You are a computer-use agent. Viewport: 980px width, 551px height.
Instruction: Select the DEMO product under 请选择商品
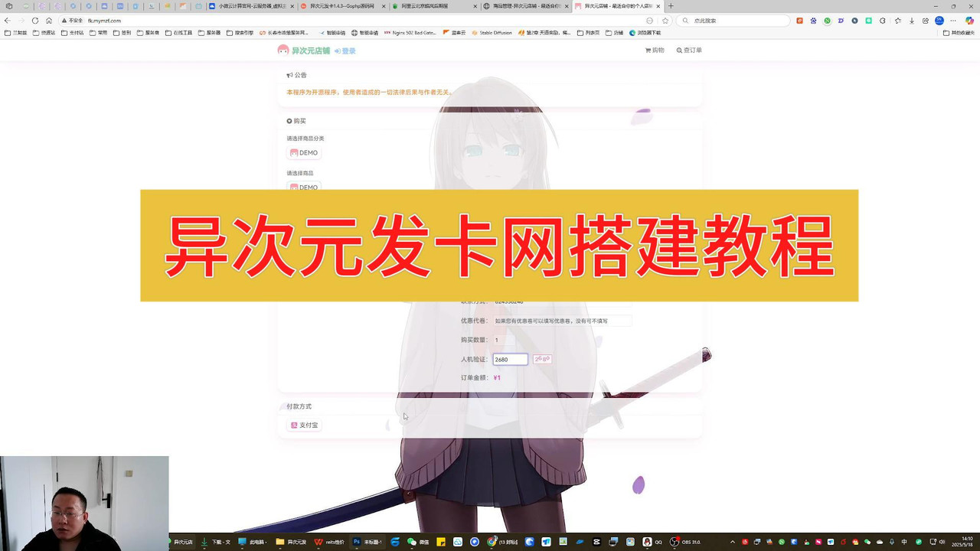click(x=304, y=187)
